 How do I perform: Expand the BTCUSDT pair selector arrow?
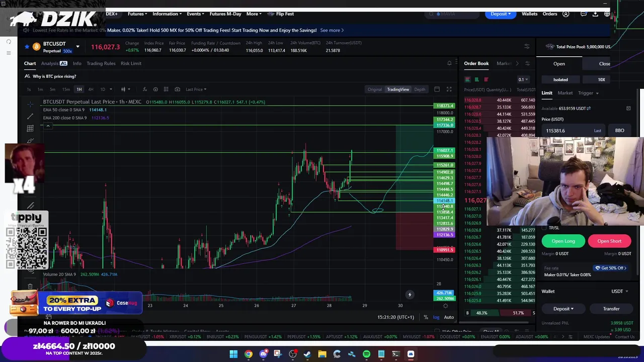click(x=77, y=47)
